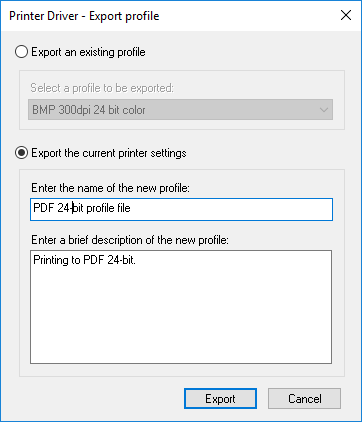Place cursor in the brief description text box
362x422 pixels.
[181, 307]
